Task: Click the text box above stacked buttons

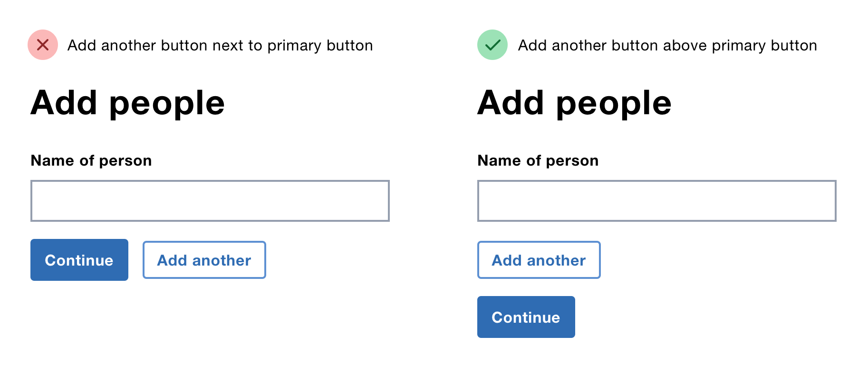Action: tap(656, 201)
